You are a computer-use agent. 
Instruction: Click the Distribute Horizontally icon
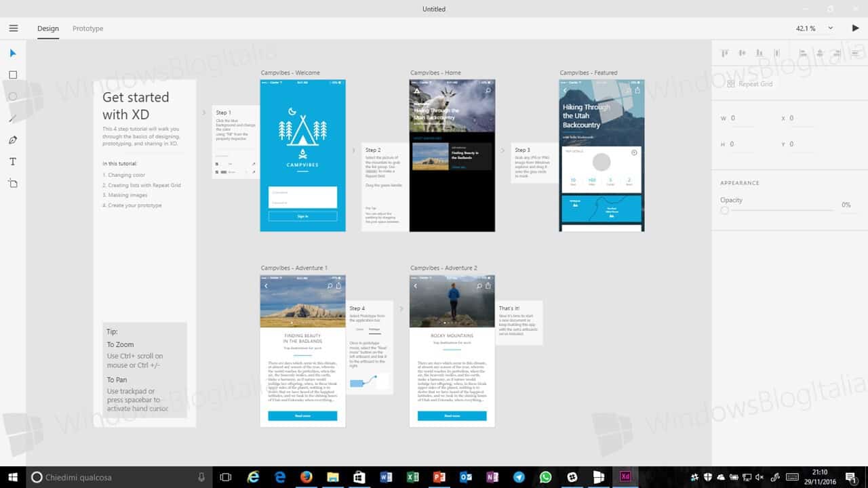[776, 53]
